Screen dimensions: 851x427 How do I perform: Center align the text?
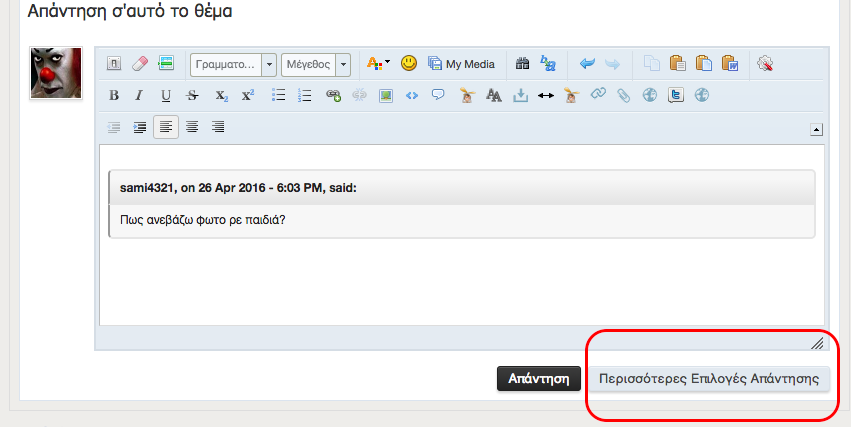[x=192, y=127]
